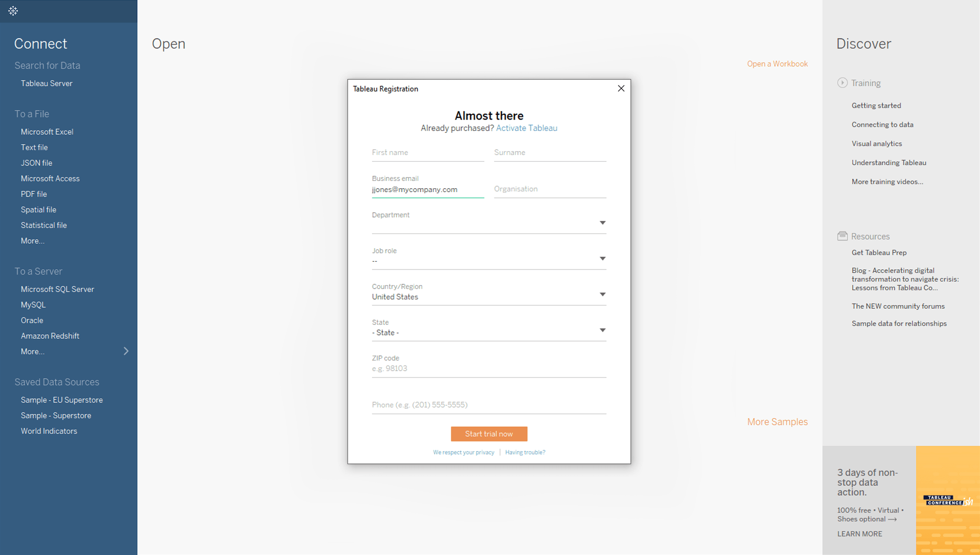980x555 pixels.
Task: Click the Saved Data Sources section icon
Action: pyautogui.click(x=56, y=382)
